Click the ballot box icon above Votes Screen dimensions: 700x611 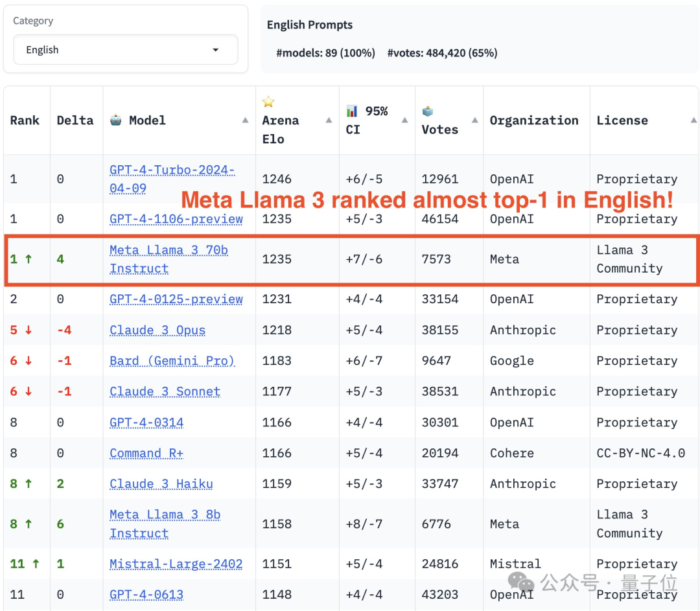coord(428,111)
